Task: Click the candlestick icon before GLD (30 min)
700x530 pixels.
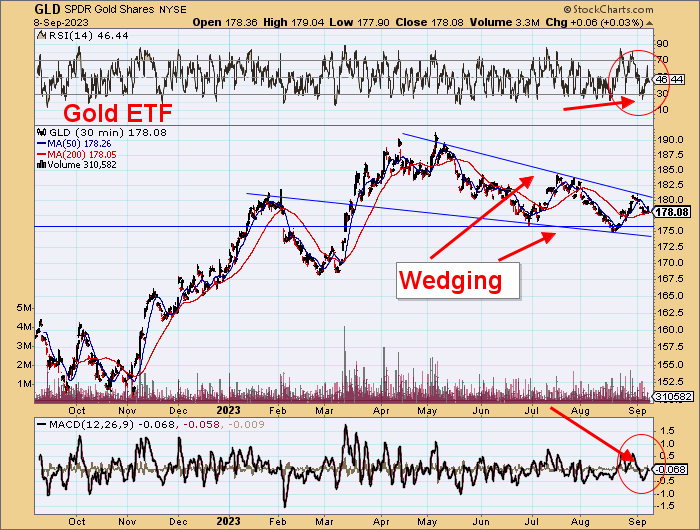Action: 42,133
